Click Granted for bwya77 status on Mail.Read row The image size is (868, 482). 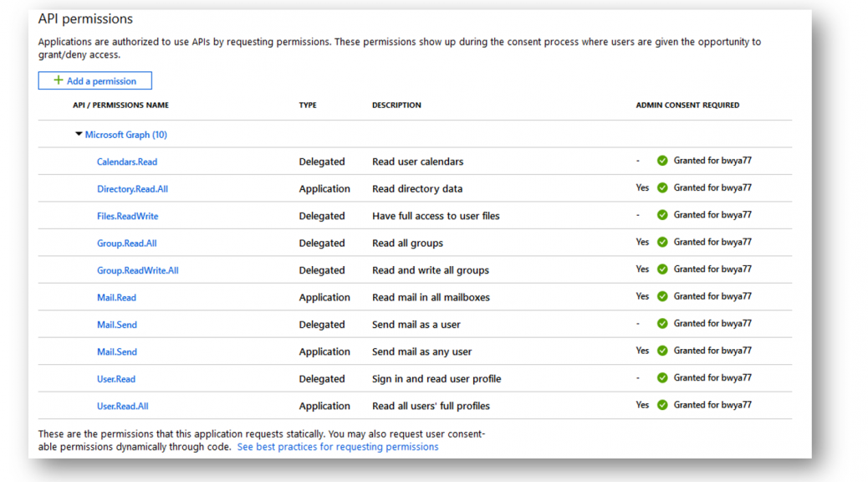[x=712, y=296]
